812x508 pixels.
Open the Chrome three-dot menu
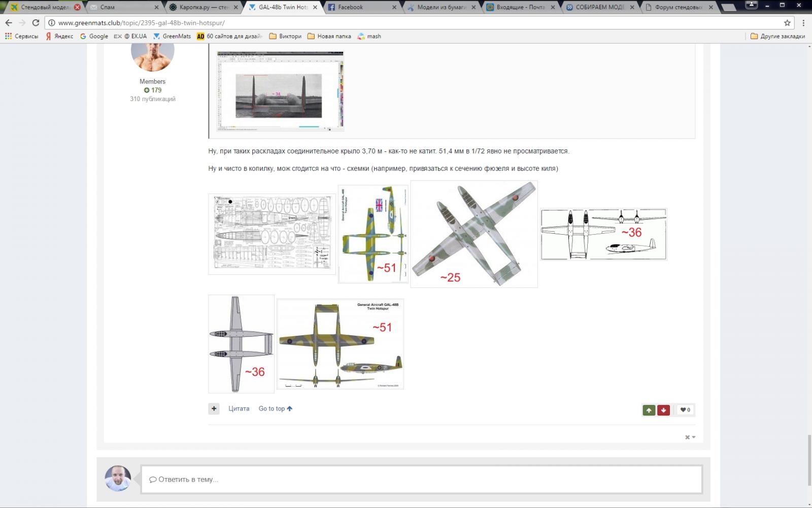[x=803, y=23]
